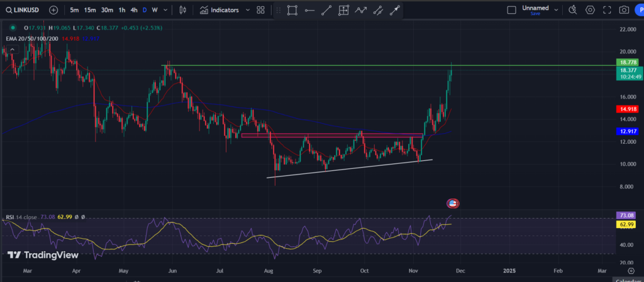Switch the chart to the 15m interval

[x=90, y=10]
